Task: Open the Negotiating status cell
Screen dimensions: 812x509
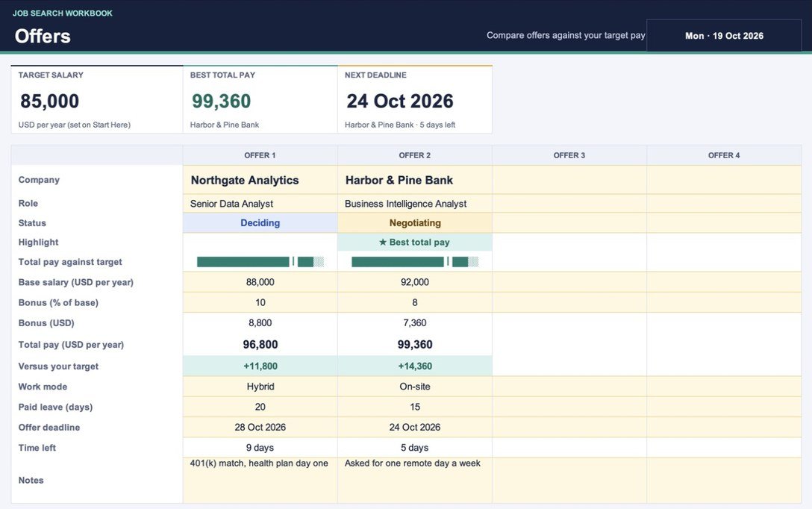Action: pos(415,222)
